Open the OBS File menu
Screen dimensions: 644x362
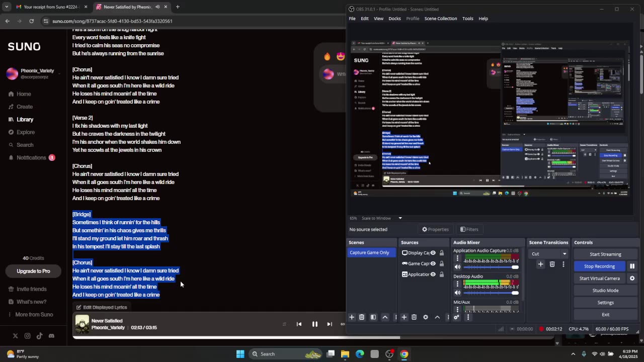tap(352, 19)
